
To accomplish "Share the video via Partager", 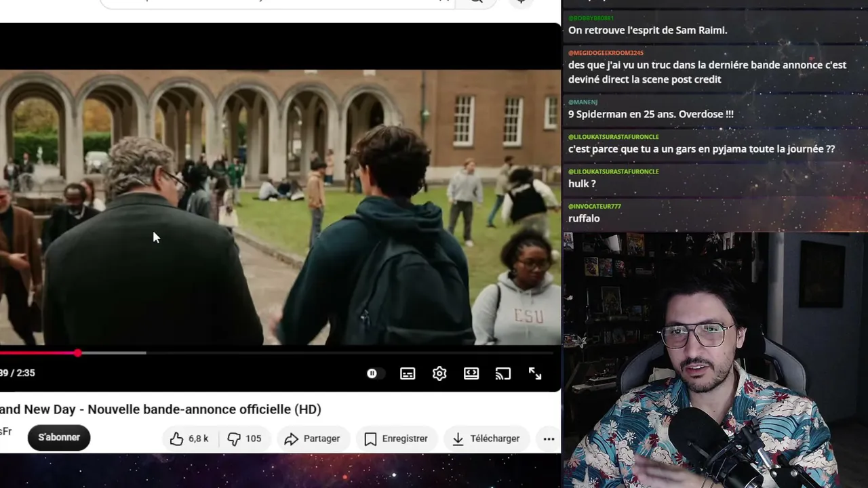I will (312, 439).
